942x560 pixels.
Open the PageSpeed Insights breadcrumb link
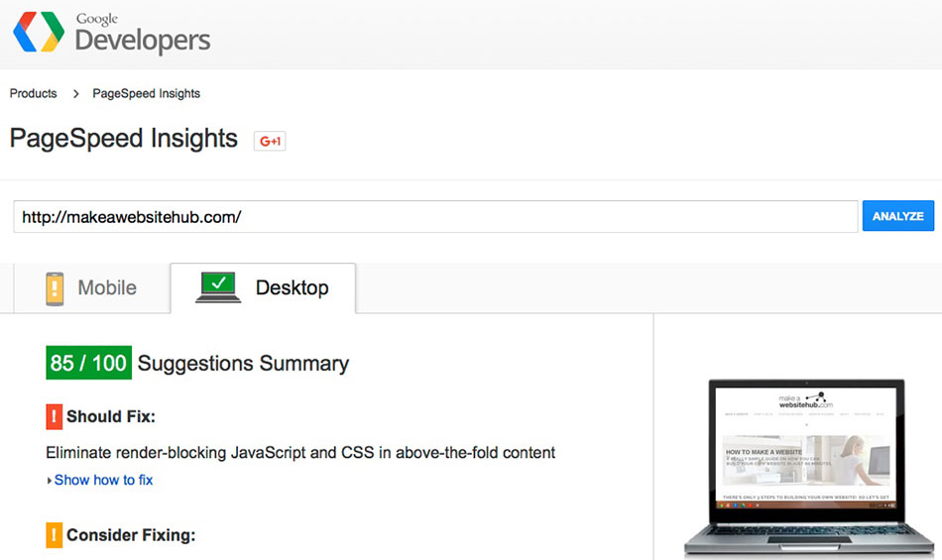point(146,93)
